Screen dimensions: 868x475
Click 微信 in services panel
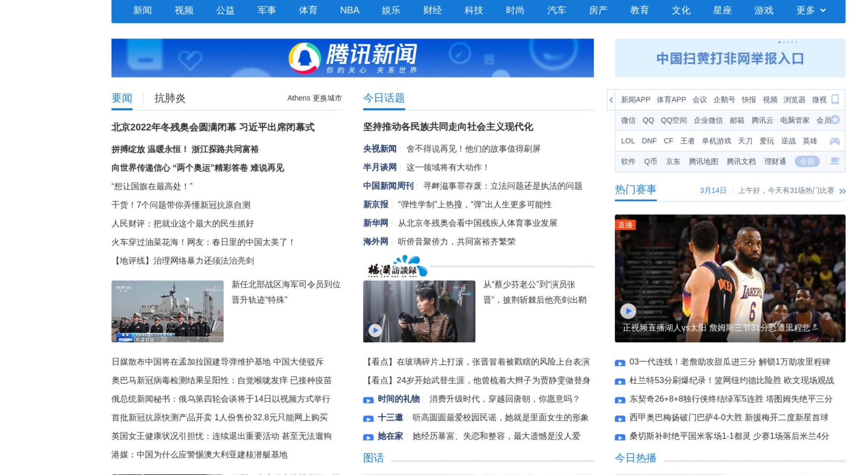tap(628, 120)
